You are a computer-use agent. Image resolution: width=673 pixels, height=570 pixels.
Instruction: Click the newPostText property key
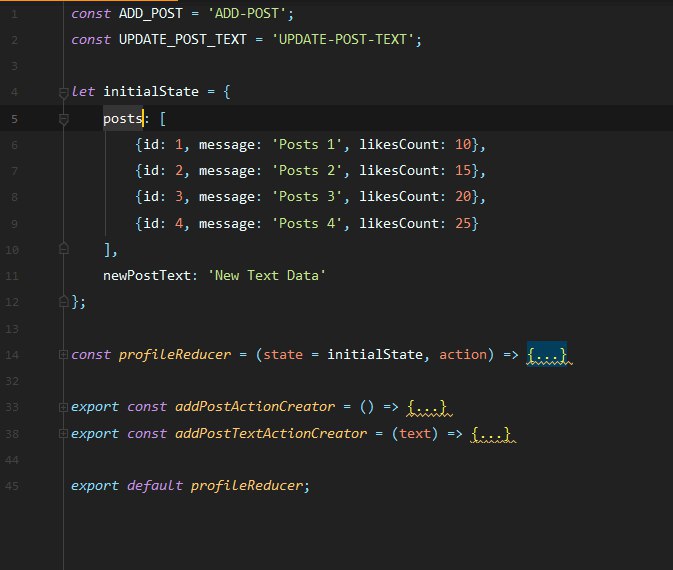click(x=147, y=275)
